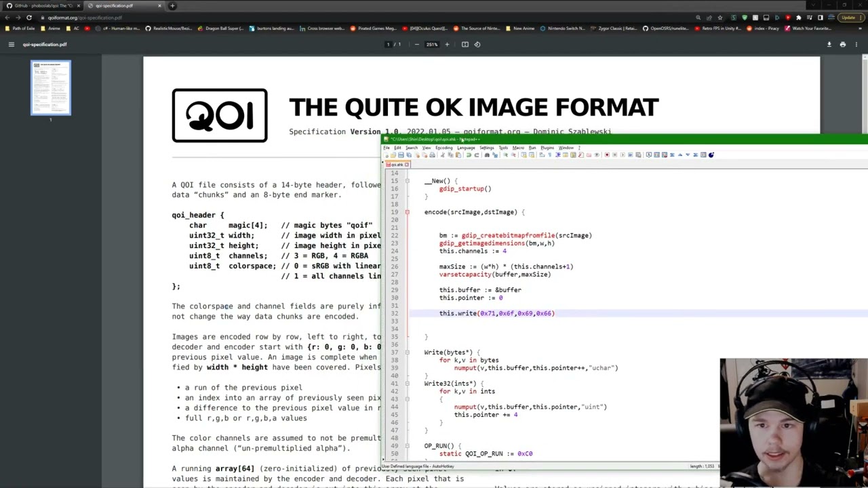
Task: Save the qoi.ahk file via toolbar icon
Action: 401,155
